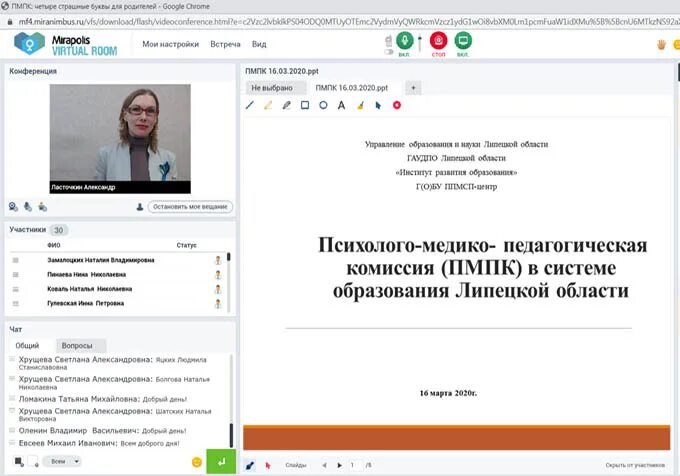Open row menu for Гулевская Инна Петровна

pyautogui.click(x=16, y=303)
